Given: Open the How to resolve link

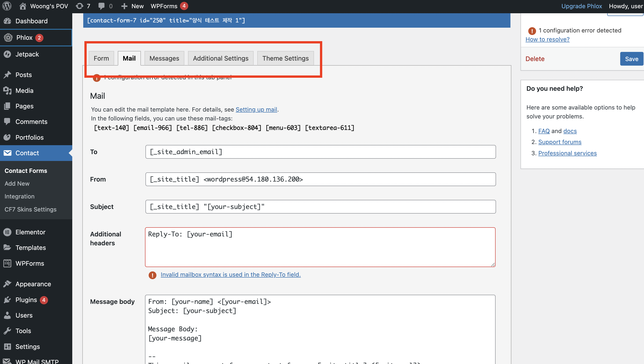Looking at the screenshot, I should click(547, 39).
